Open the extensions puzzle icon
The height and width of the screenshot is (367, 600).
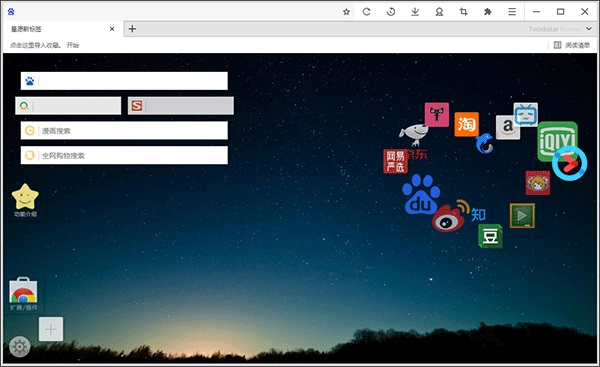coord(488,12)
